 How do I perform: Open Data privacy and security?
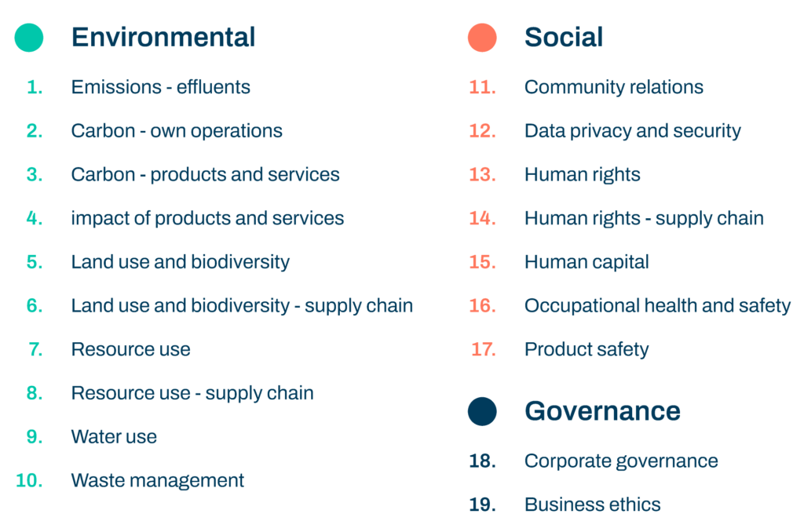click(633, 131)
